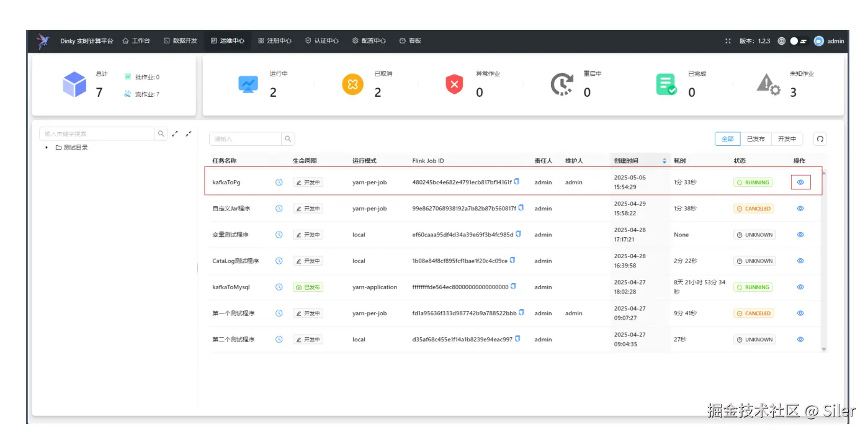Copy Flink Job ID of 第一个测试程序
The height and width of the screenshot is (432, 868).
tap(522, 313)
